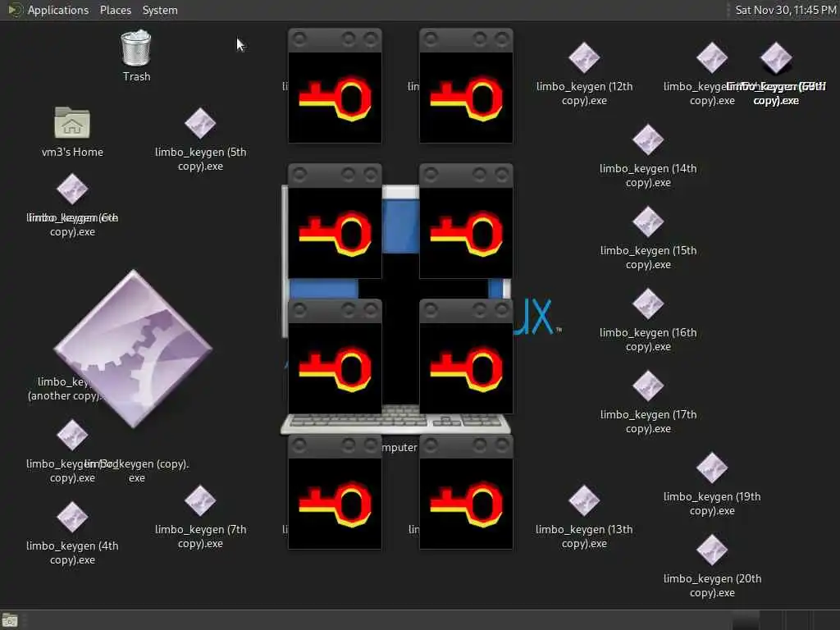Click the title bar of top-right keygen window
The width and height of the screenshot is (840, 630).
pos(466,40)
